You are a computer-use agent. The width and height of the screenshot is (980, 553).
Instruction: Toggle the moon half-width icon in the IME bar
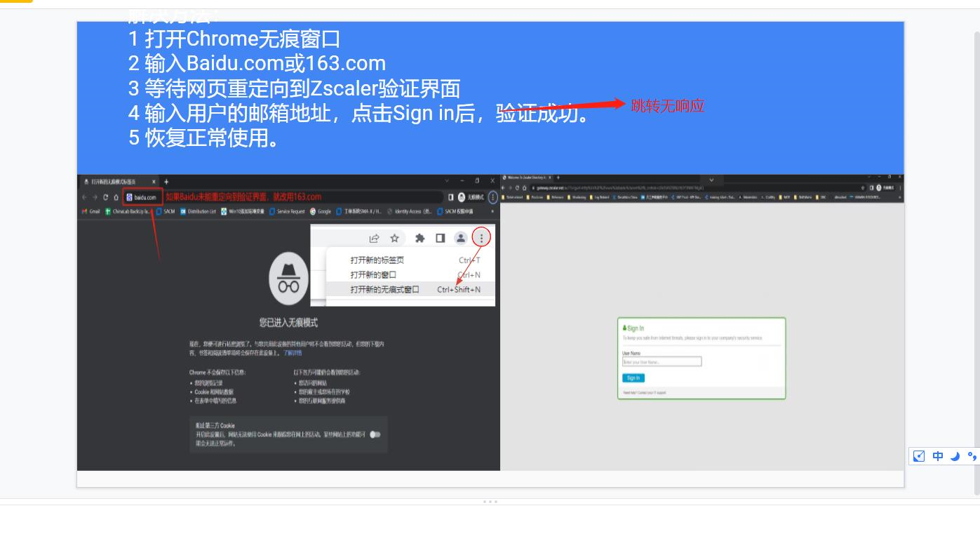(x=955, y=456)
